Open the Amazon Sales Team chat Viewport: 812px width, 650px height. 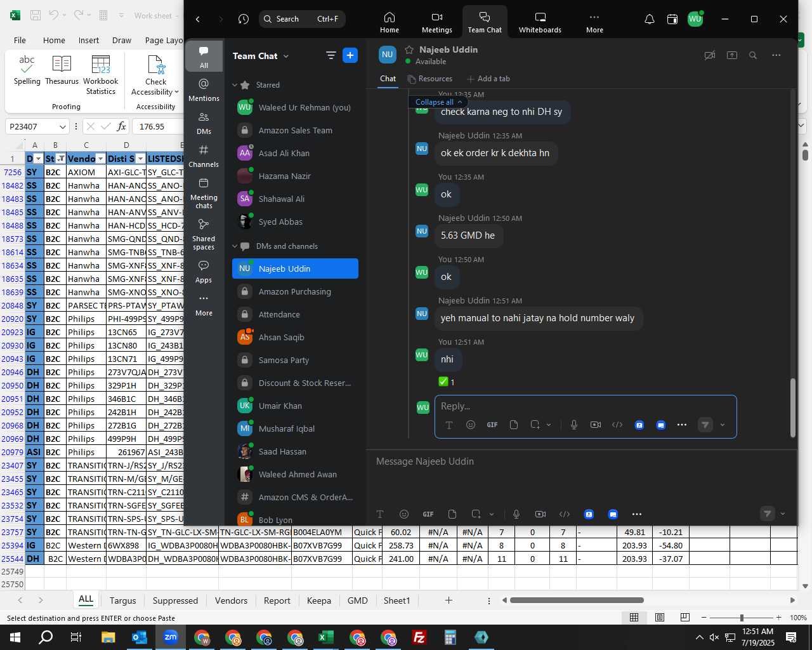point(295,130)
